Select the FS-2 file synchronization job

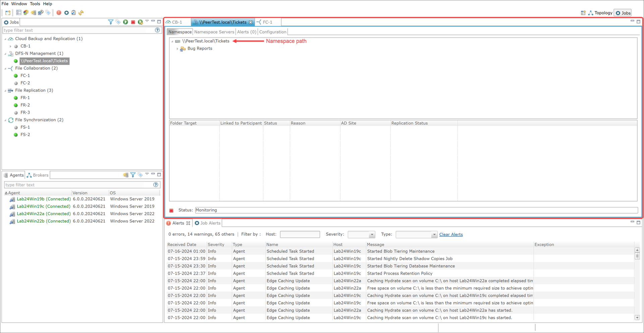(25, 134)
